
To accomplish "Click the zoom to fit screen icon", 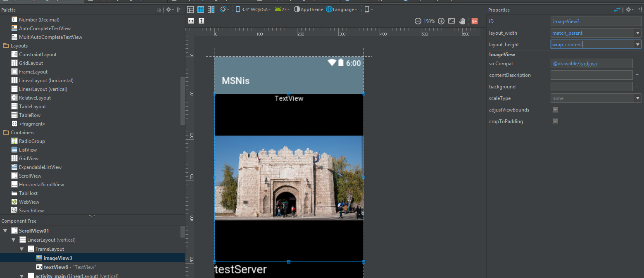I will [x=452, y=21].
